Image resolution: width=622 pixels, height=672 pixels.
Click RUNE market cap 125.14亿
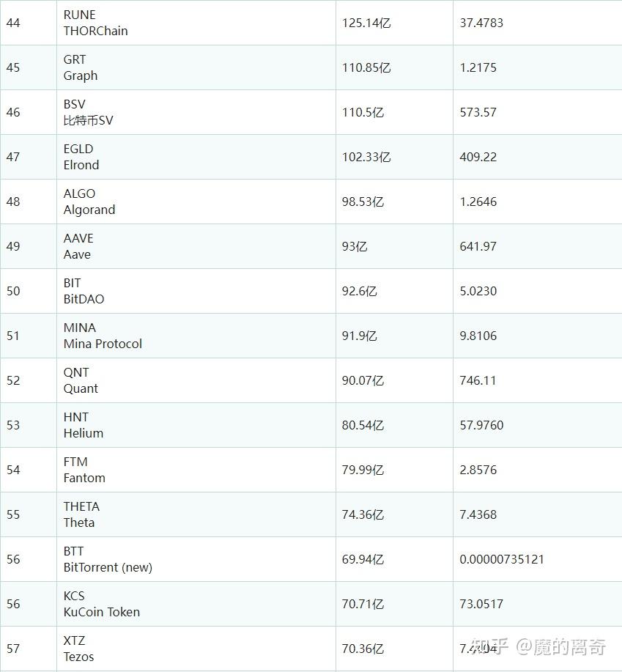tap(366, 23)
